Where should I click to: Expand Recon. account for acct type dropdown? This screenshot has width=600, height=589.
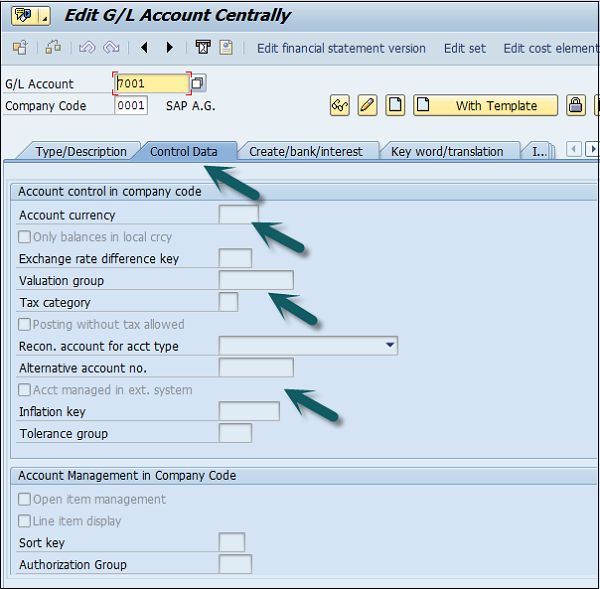[x=389, y=346]
